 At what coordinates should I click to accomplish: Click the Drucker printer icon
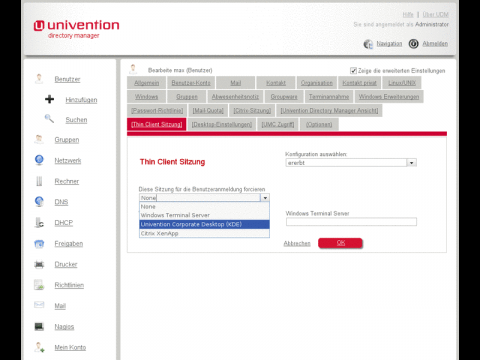point(39,264)
